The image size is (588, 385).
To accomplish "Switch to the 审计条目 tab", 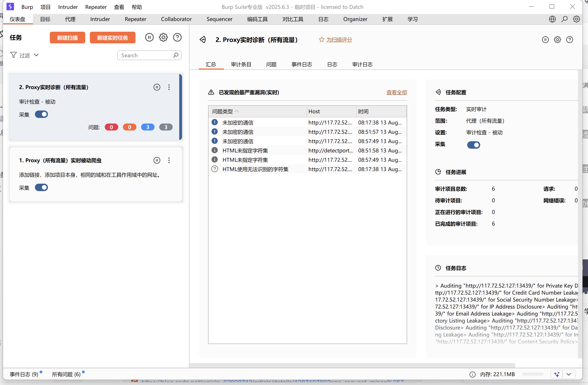I will coord(241,65).
